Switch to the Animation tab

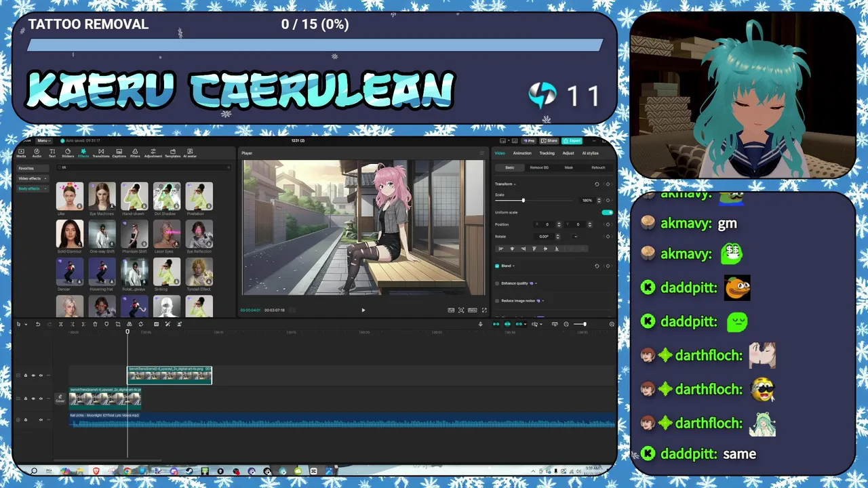click(x=522, y=153)
